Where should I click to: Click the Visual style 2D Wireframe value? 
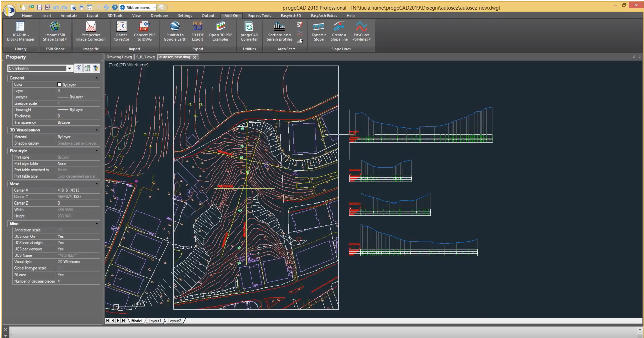(78, 262)
